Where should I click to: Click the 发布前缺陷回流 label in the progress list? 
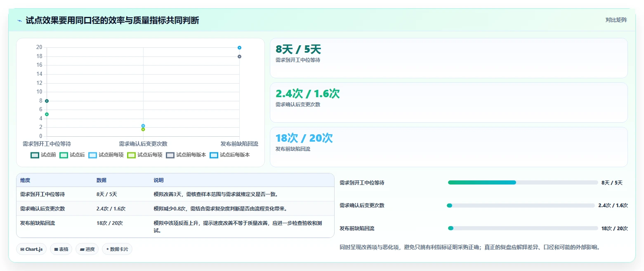click(x=357, y=229)
